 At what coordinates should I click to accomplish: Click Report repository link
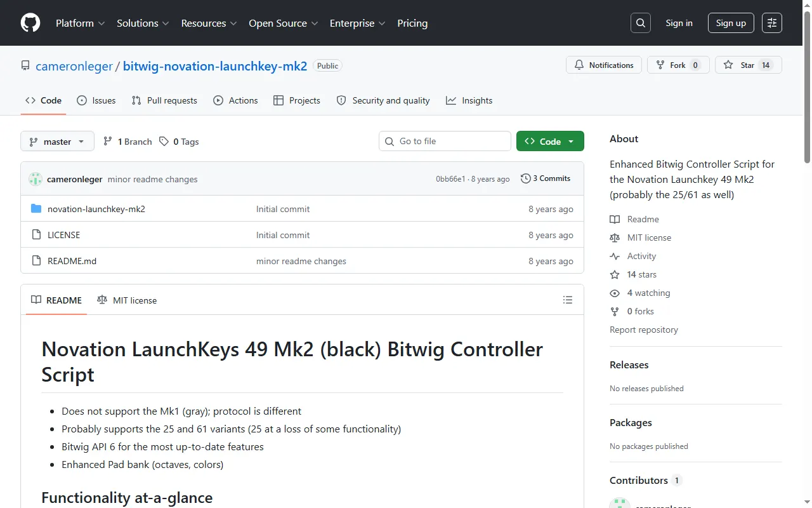(644, 330)
